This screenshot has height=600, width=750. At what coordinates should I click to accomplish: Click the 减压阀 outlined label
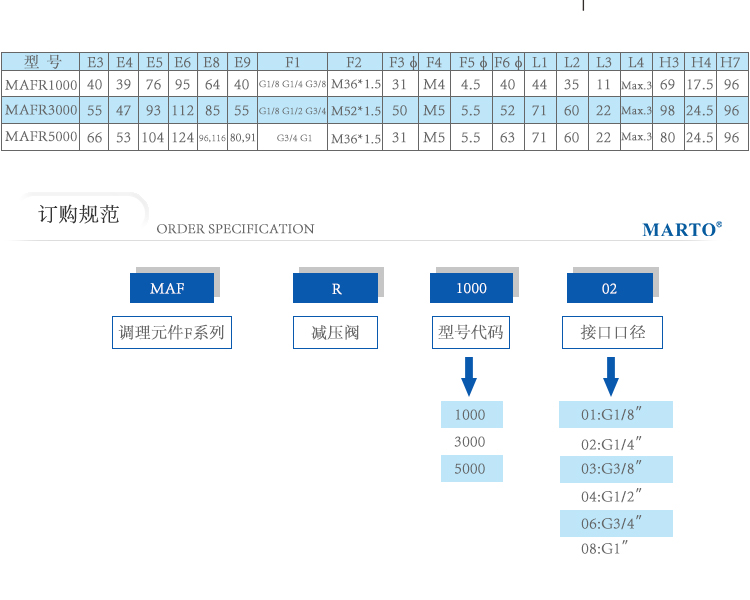click(x=335, y=333)
